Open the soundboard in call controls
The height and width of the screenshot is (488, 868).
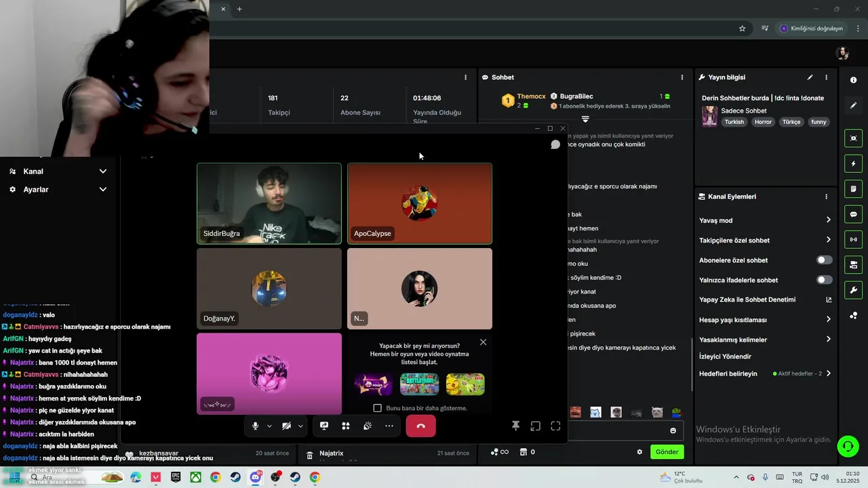click(x=368, y=426)
